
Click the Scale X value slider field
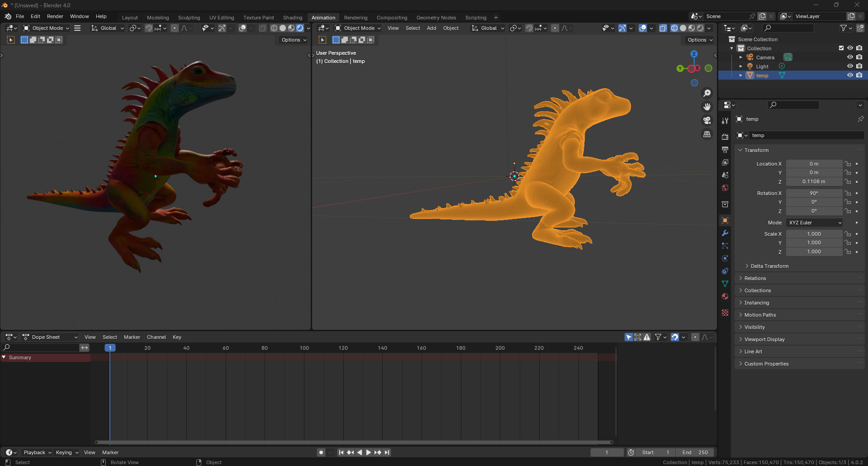(814, 234)
